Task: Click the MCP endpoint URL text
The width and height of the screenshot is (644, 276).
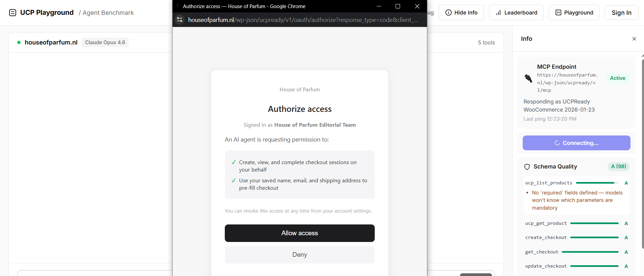Action: 568,83
